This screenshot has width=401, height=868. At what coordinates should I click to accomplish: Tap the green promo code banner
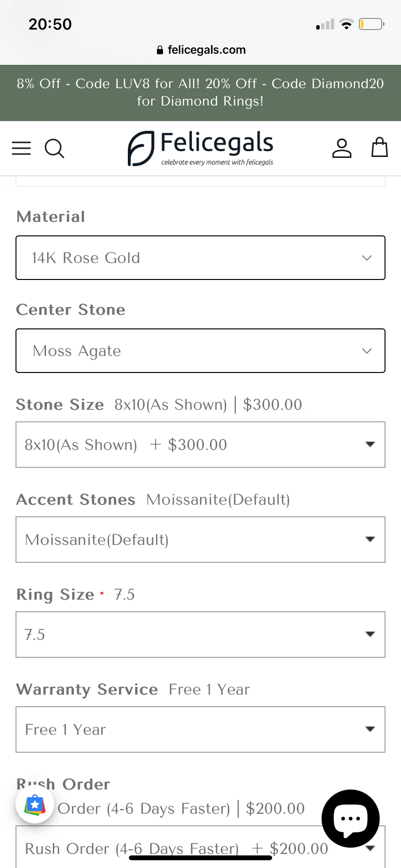[200, 93]
